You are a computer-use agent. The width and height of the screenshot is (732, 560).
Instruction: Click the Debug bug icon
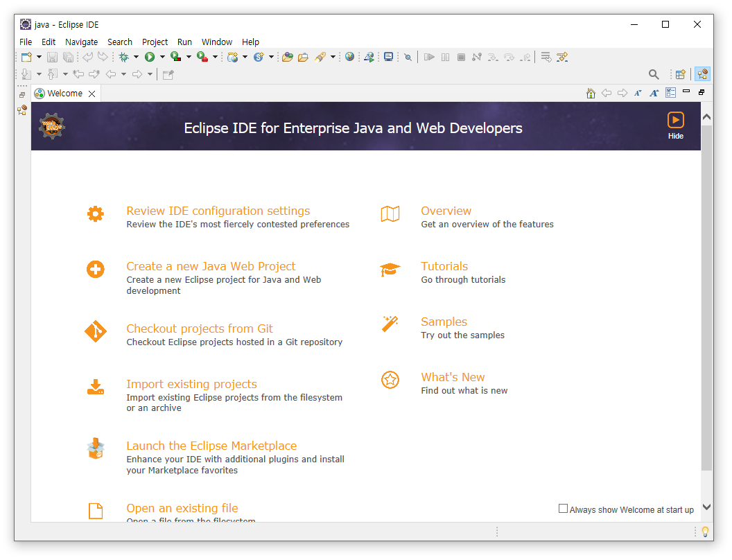point(123,57)
